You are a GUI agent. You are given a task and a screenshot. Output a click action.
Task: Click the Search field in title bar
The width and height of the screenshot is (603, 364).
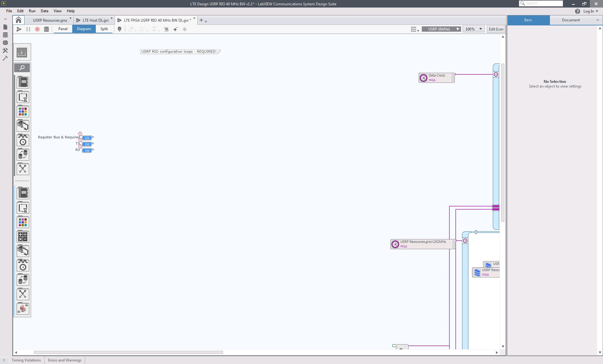pyautogui.click(x=541, y=3)
